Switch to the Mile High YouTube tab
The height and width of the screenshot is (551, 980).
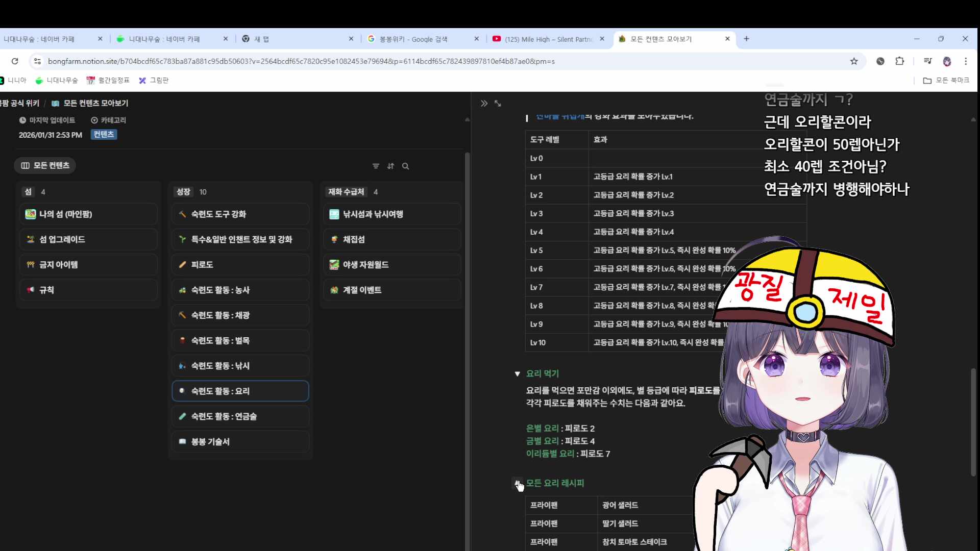546,39
